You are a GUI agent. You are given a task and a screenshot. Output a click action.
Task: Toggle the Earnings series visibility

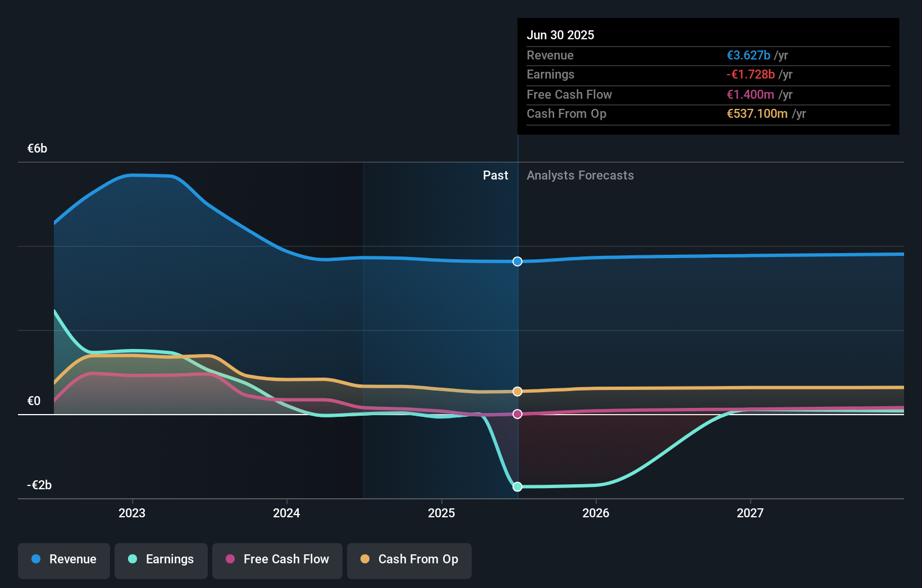point(161,559)
